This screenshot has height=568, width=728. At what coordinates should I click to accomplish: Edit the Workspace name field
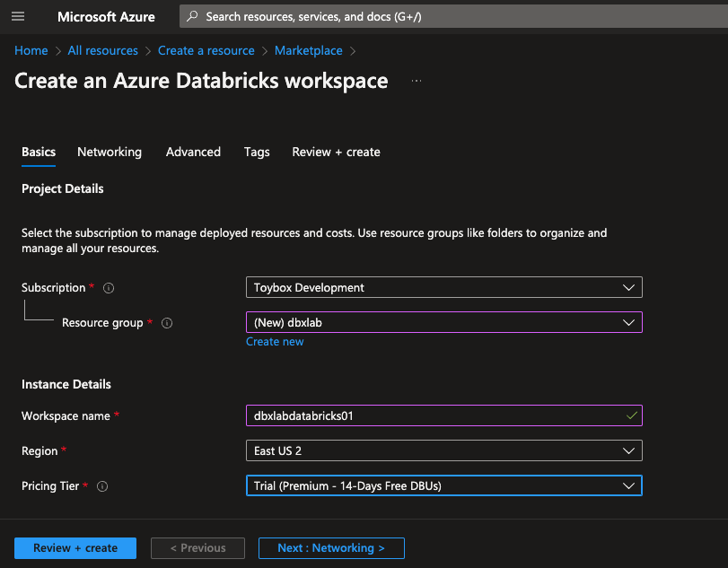point(443,415)
